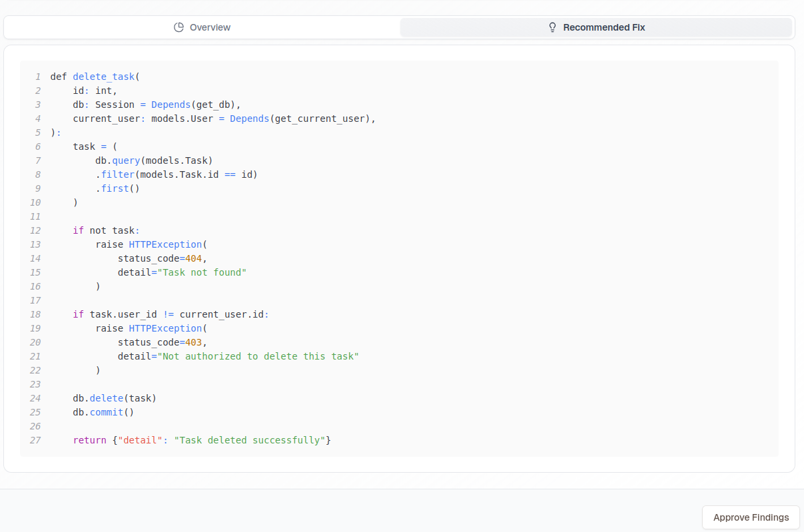Click the 'task = (' assignment line
The image size is (804, 532).
coord(95,146)
